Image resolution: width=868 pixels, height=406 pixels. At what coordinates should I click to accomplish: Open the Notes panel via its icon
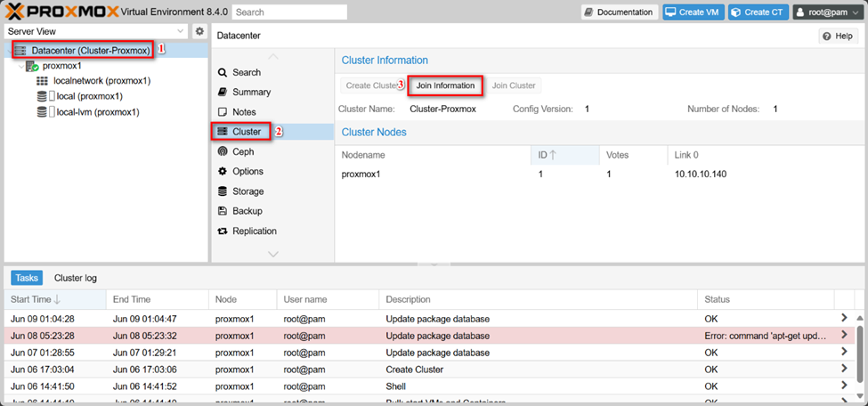pos(223,112)
